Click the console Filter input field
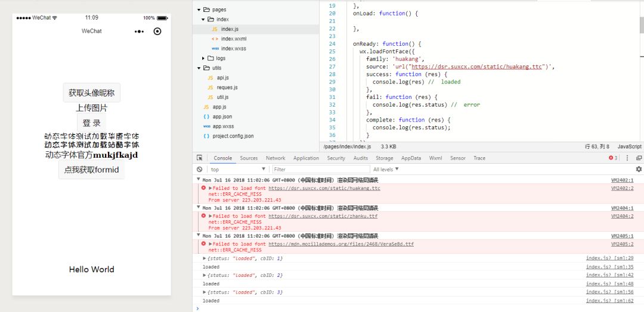 coord(321,169)
